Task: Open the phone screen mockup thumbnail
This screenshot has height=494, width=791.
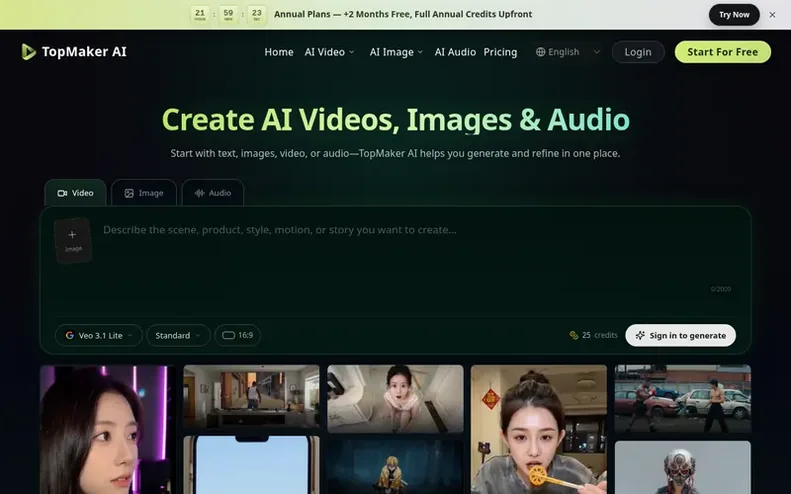Action: pos(251,465)
